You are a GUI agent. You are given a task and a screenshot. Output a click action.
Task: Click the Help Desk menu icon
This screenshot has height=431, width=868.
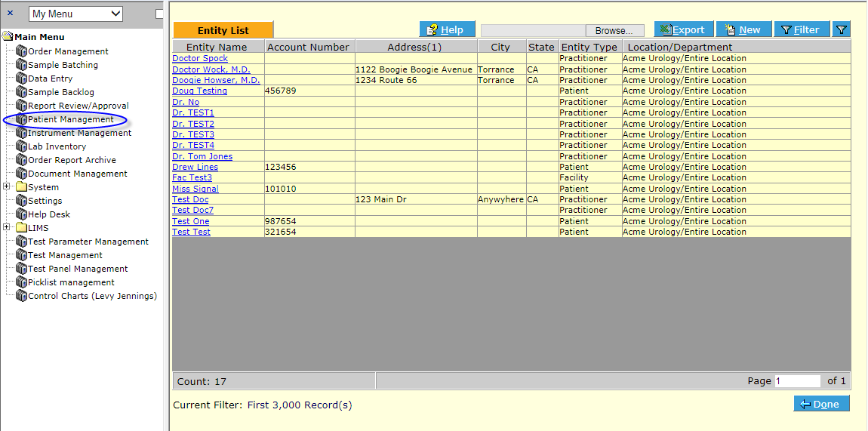22,214
